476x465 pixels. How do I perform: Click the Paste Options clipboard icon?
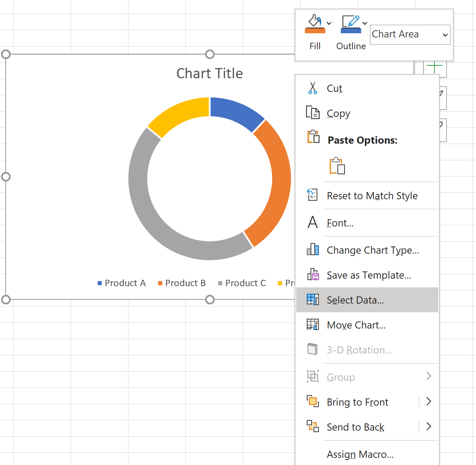[x=313, y=136]
